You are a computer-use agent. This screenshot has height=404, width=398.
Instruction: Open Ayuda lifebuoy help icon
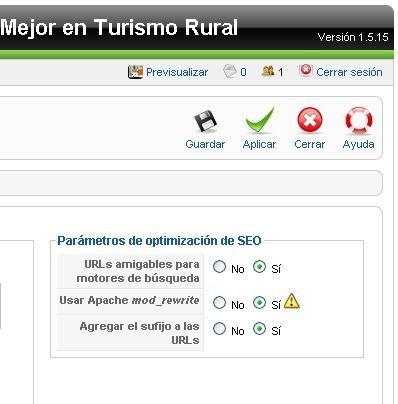pyautogui.click(x=359, y=120)
